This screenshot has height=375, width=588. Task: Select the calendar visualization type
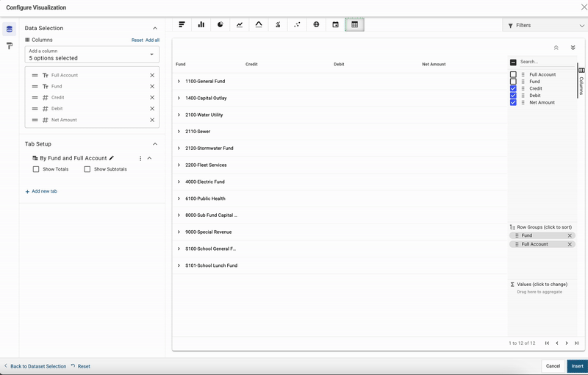pyautogui.click(x=335, y=25)
